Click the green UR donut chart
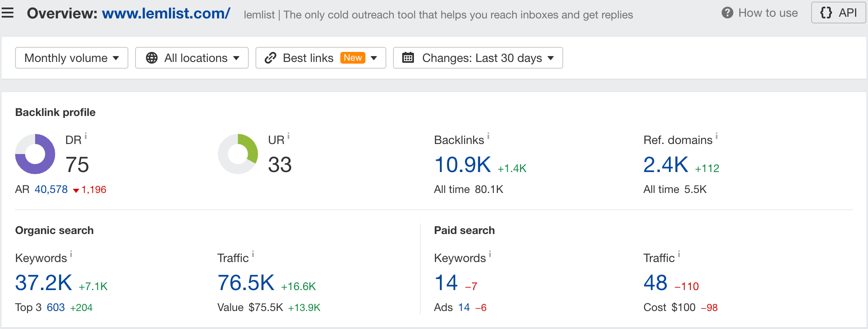The image size is (868, 329). (238, 154)
